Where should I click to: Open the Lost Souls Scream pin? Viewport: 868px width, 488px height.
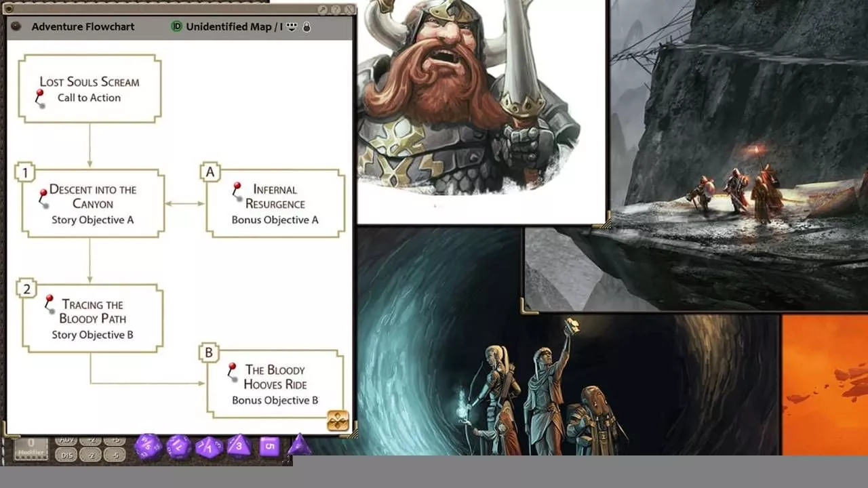point(40,98)
